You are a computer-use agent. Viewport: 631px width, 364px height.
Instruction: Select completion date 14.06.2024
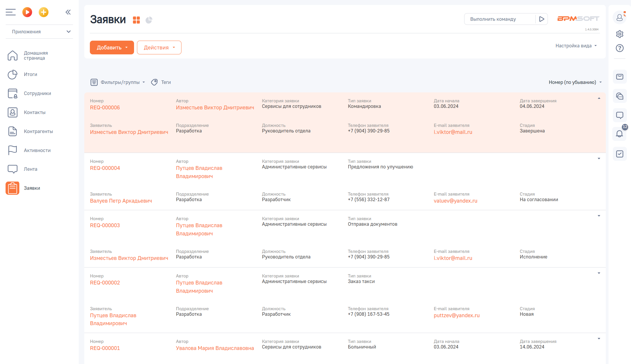[x=532, y=347]
